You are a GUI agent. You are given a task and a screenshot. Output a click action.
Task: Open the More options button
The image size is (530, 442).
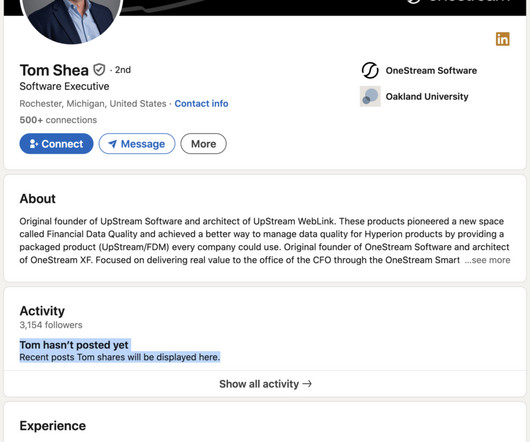[x=203, y=144]
